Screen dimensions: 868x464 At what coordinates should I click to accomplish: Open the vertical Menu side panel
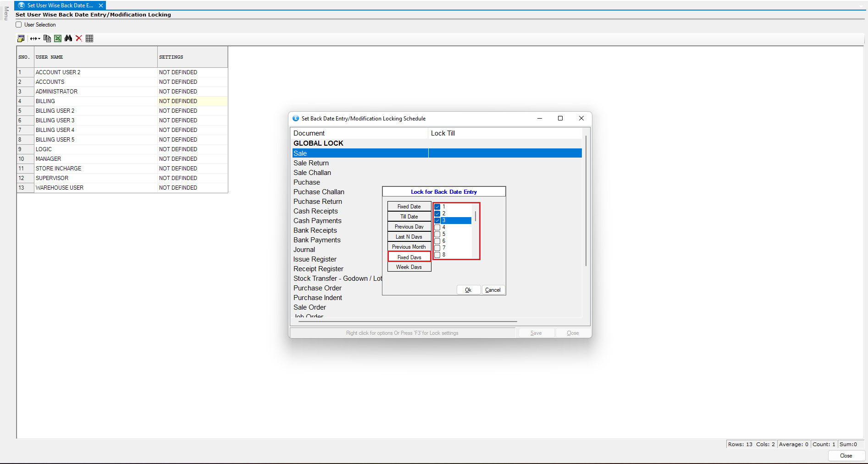[x=6, y=13]
